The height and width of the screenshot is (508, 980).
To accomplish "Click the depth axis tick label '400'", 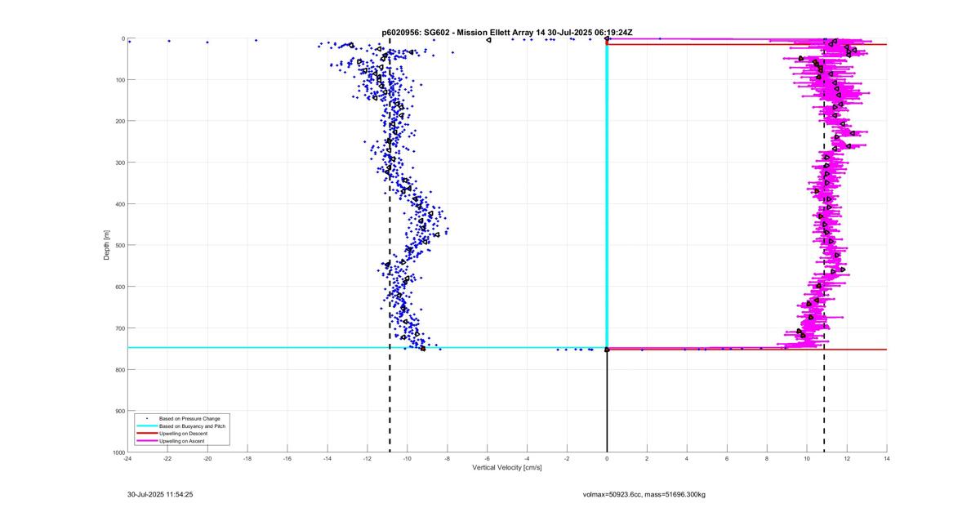I will point(119,204).
